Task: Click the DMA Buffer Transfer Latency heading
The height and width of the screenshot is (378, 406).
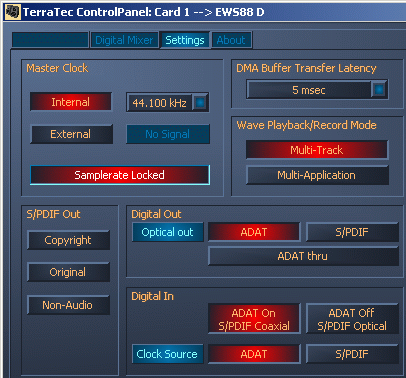Action: (306, 68)
